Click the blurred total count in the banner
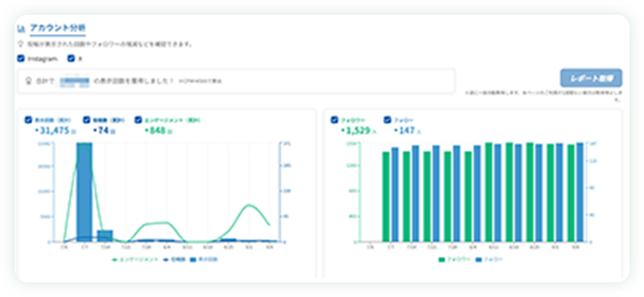 coord(75,81)
